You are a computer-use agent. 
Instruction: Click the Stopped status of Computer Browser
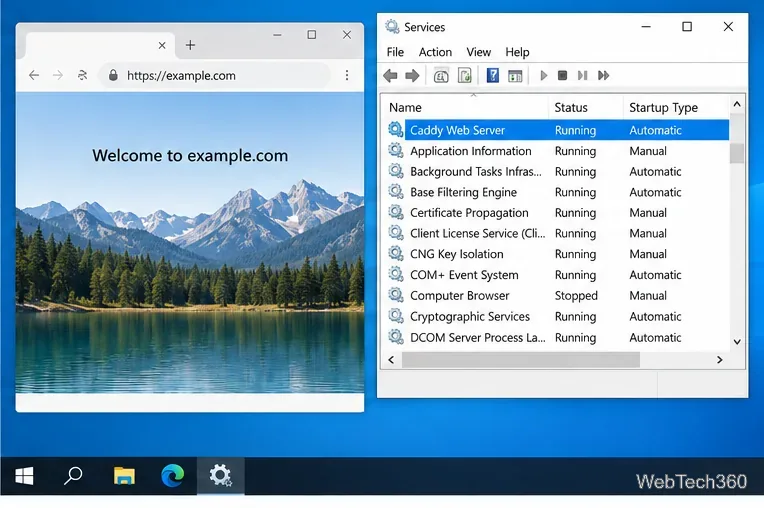pos(576,296)
